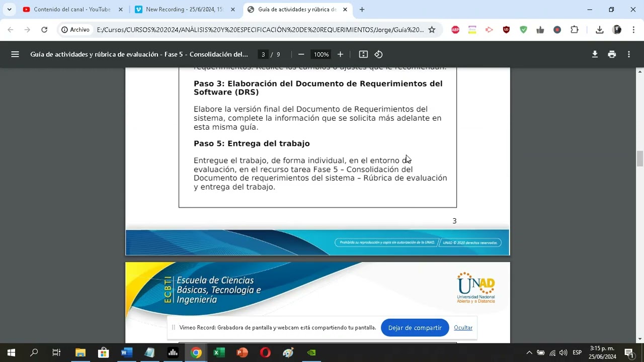Edit the current page number field

(263, 54)
